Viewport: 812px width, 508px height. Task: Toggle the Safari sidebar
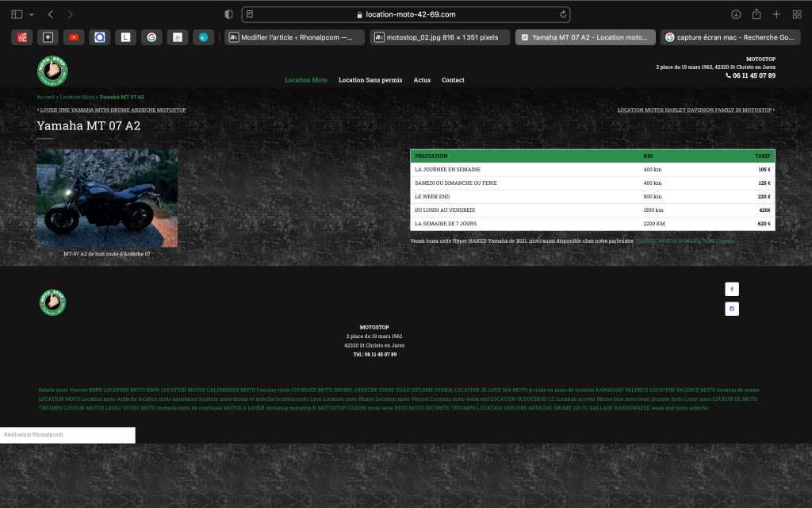(17, 14)
